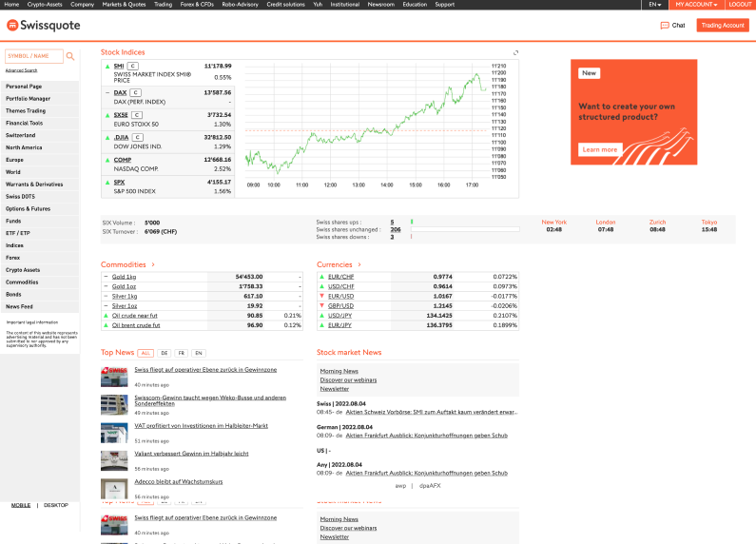This screenshot has width=756, height=544.
Task: Open the SPX index link
Action: coord(119,183)
